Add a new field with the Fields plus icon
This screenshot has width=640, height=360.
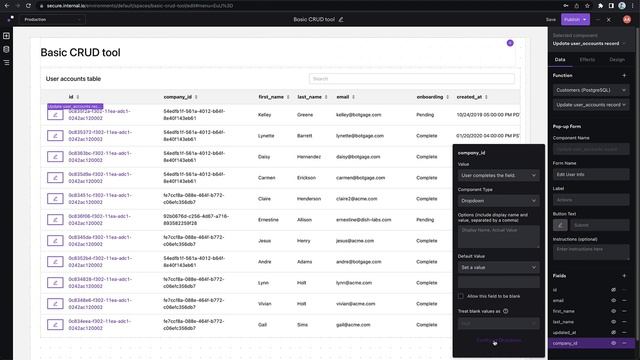pyautogui.click(x=624, y=276)
